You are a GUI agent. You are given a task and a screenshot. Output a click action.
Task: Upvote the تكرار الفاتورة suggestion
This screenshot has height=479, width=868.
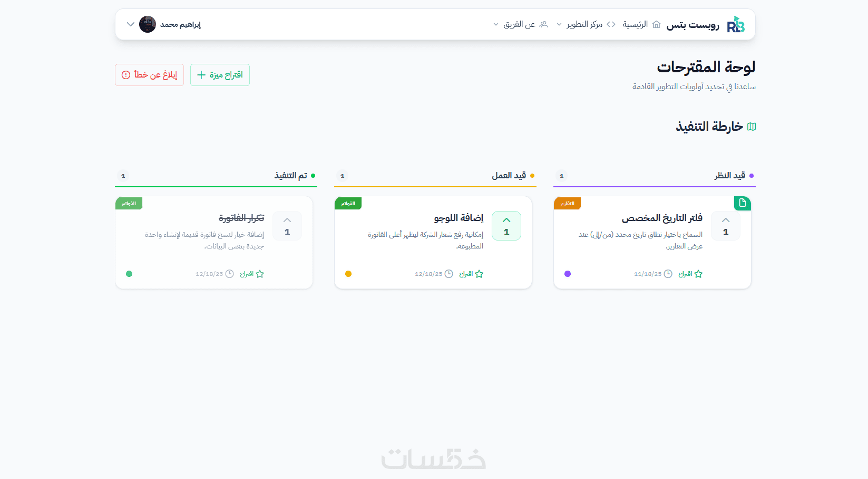click(x=287, y=226)
